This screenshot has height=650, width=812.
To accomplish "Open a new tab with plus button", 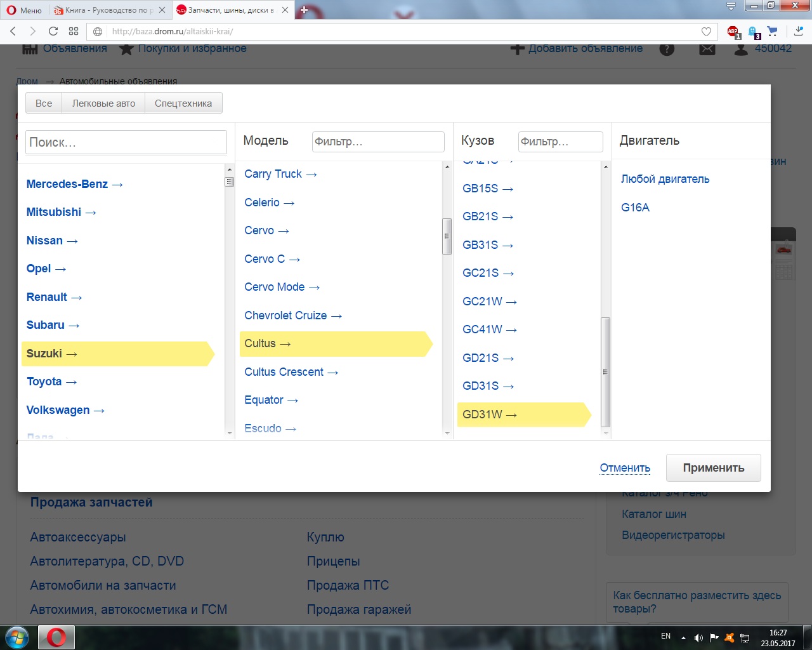I will coord(304,10).
